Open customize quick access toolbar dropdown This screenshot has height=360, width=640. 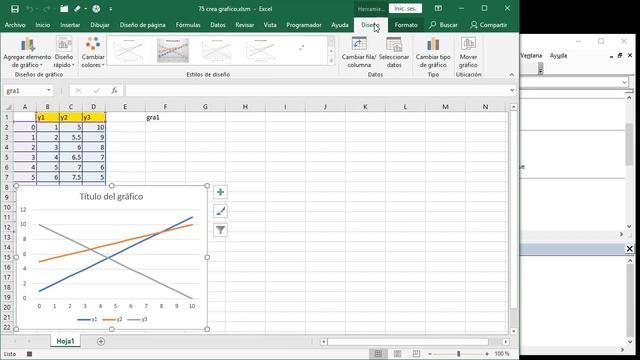(x=111, y=9)
